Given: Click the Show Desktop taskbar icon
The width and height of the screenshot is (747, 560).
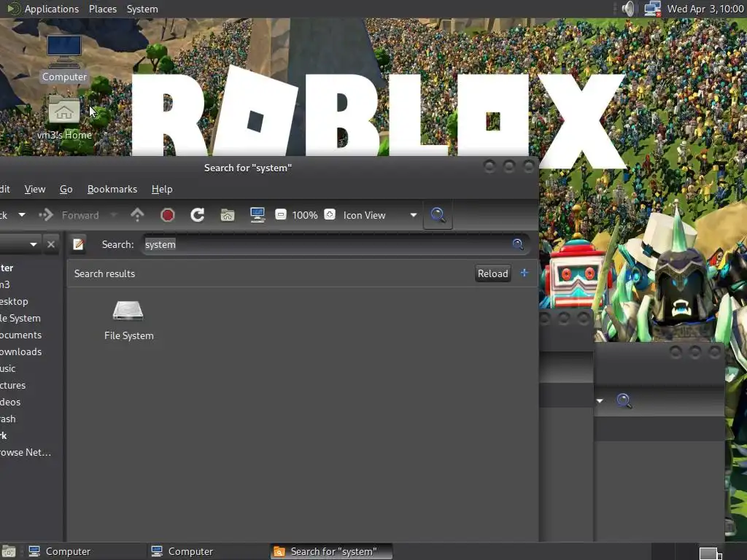Looking at the screenshot, I should tap(9, 551).
